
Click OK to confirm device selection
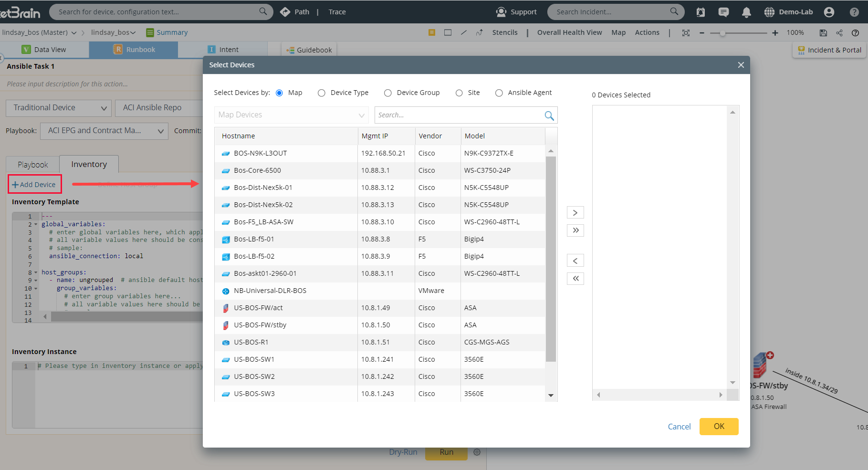719,426
